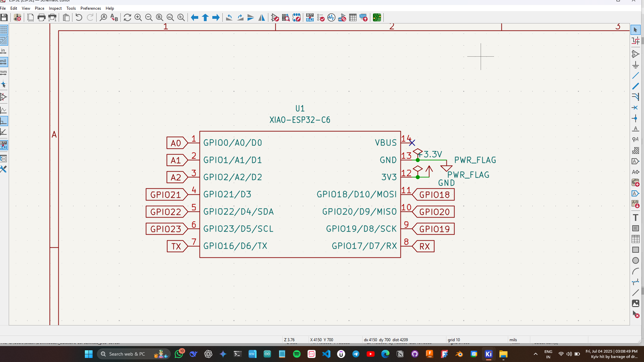Click the Paste clipboard icon
The height and width of the screenshot is (362, 644).
click(66, 17)
